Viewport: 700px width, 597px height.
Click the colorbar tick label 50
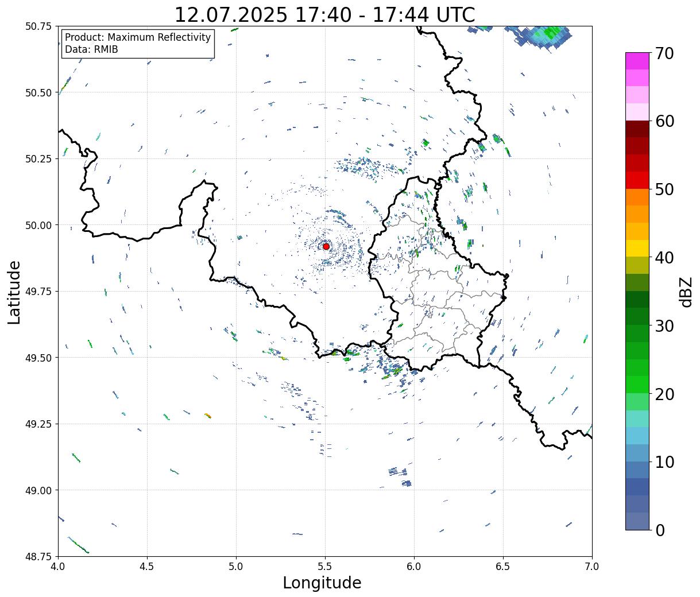click(x=664, y=189)
